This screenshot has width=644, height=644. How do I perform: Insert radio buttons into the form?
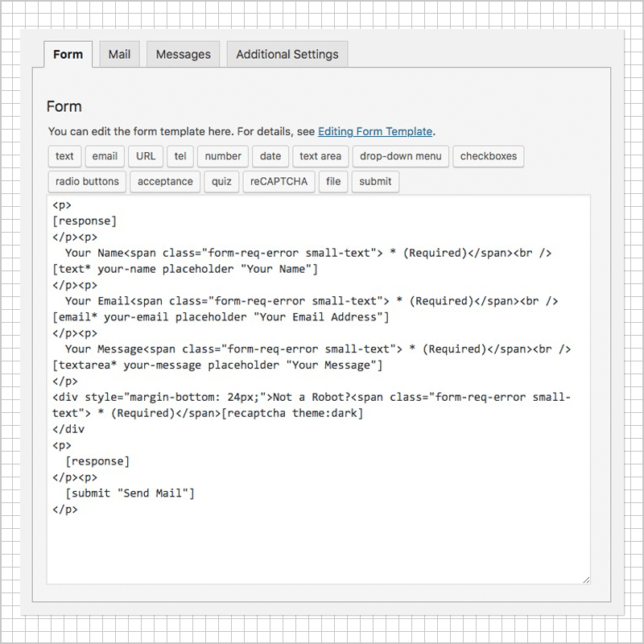pyautogui.click(x=86, y=182)
